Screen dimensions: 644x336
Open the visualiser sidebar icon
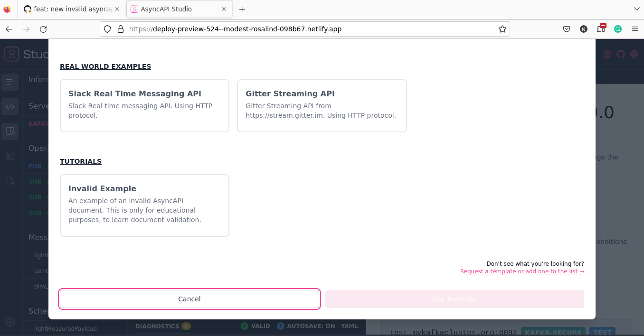click(10, 156)
